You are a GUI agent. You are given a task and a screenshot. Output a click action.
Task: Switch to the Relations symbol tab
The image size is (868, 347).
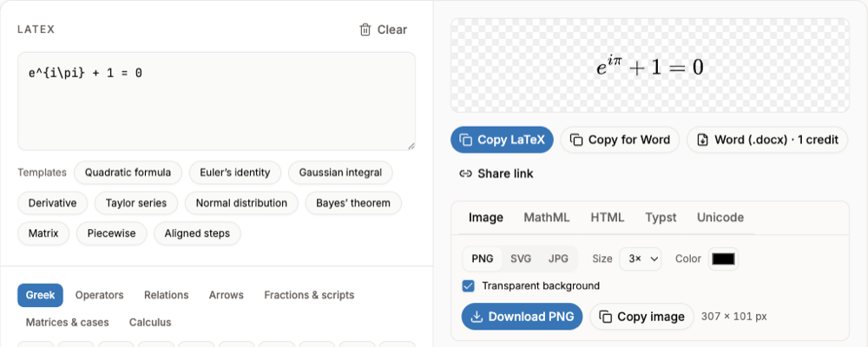pos(166,295)
